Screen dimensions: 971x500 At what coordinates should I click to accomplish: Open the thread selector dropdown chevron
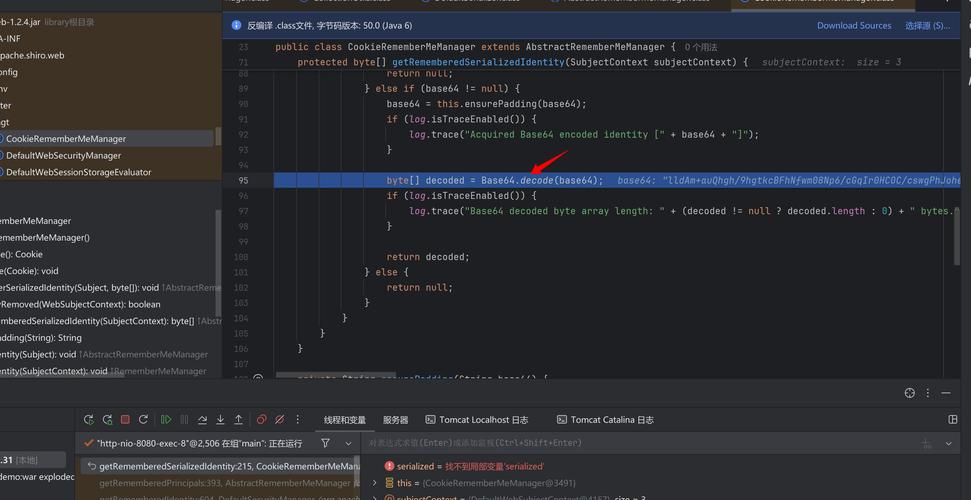coord(349,442)
